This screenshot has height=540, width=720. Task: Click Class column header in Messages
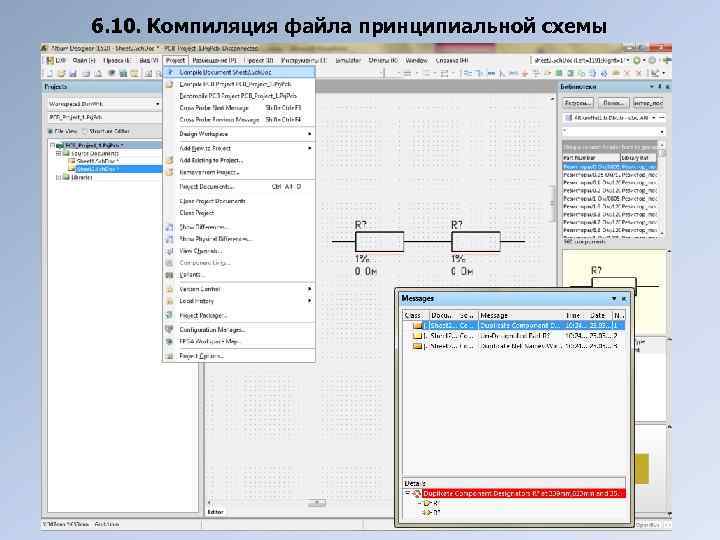point(415,315)
